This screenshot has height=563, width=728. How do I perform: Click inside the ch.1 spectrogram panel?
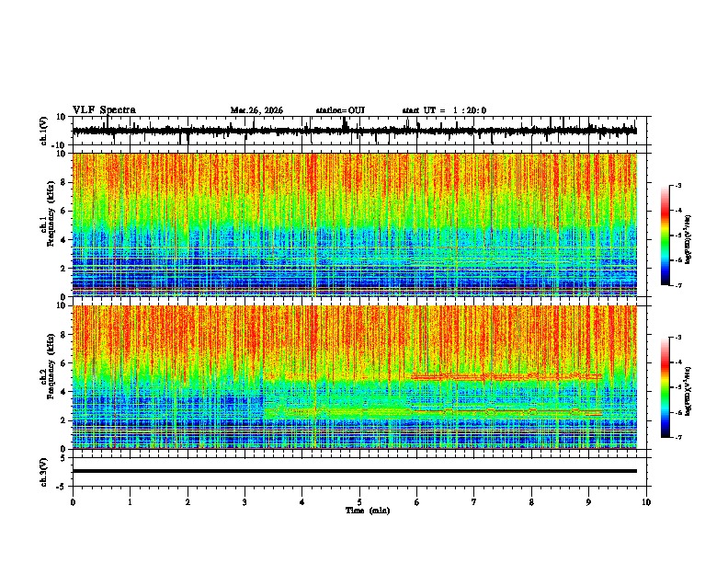[x=354, y=224]
